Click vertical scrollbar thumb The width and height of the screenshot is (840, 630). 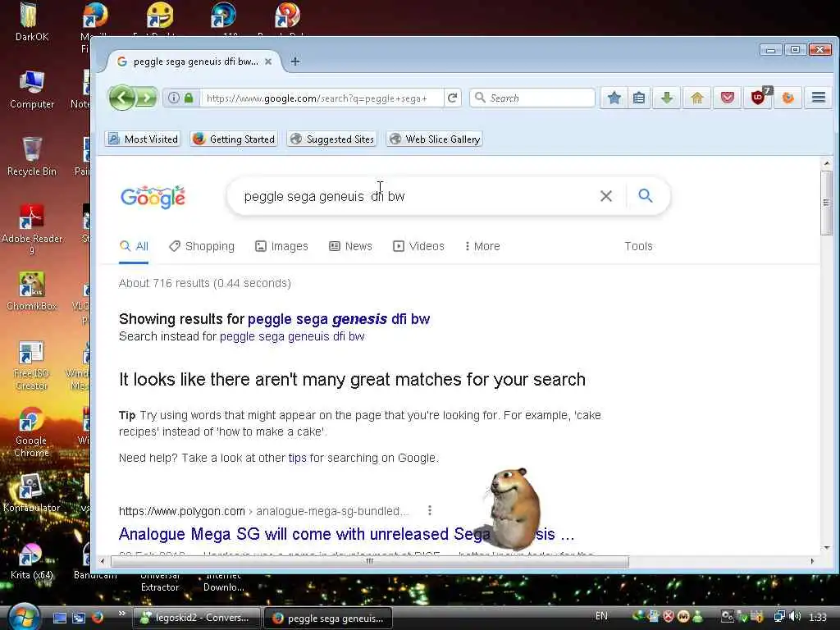point(826,203)
